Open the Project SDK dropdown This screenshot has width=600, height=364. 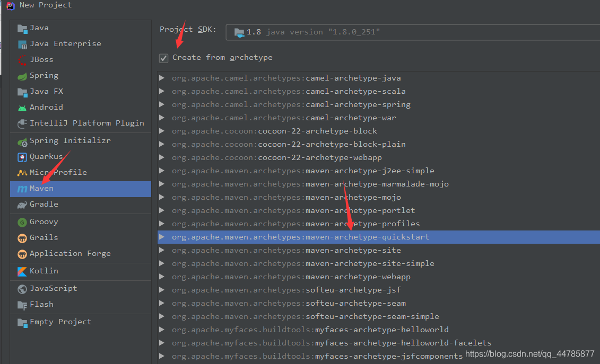(x=413, y=32)
